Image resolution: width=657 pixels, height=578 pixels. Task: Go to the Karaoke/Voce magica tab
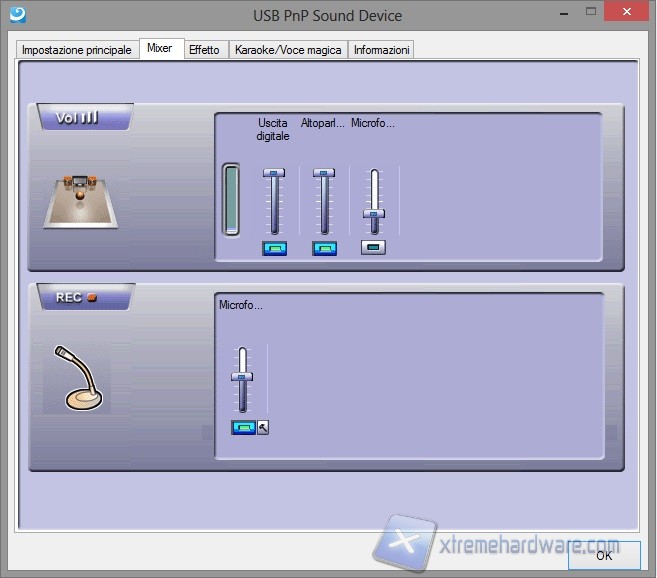tap(288, 50)
